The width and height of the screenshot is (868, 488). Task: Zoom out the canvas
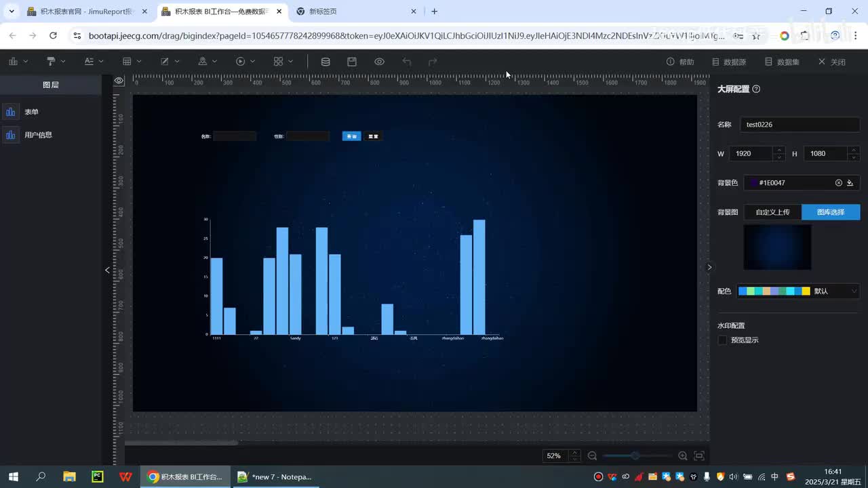pyautogui.click(x=592, y=456)
